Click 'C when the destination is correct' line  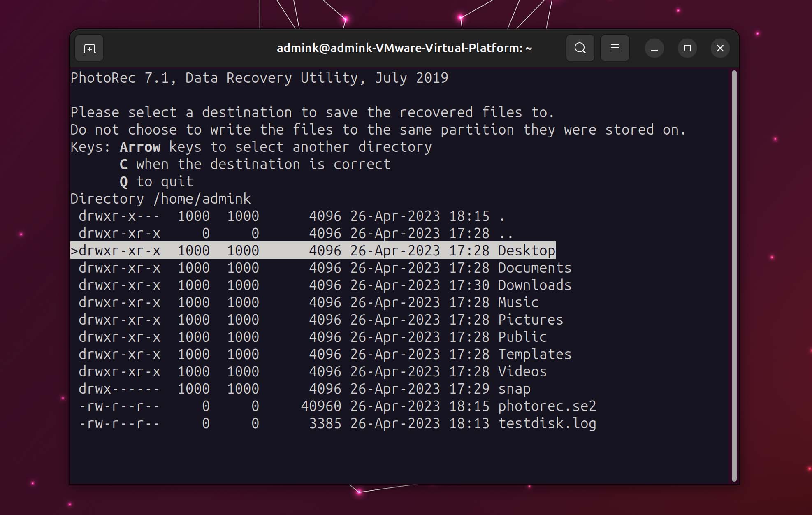pyautogui.click(x=255, y=164)
